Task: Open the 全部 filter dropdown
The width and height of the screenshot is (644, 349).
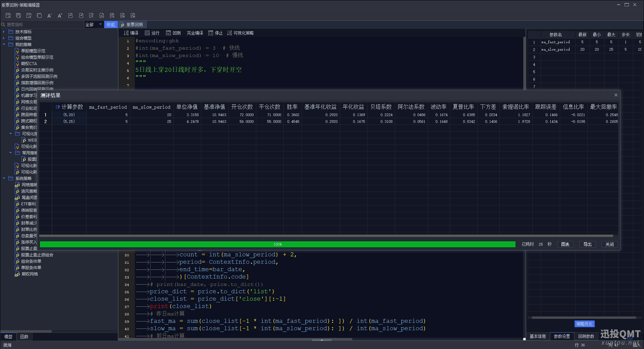Action: point(94,24)
